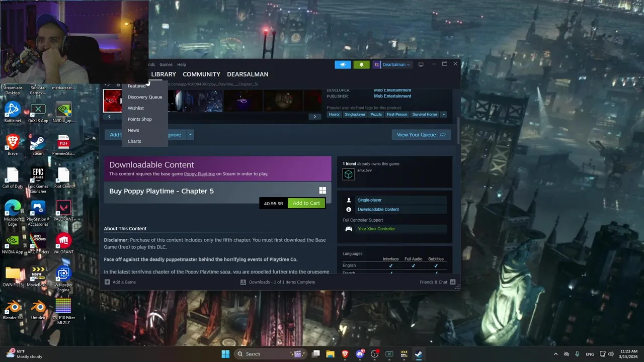Expand more tags with plus button
This screenshot has width=644, height=362.
pyautogui.click(x=443, y=115)
